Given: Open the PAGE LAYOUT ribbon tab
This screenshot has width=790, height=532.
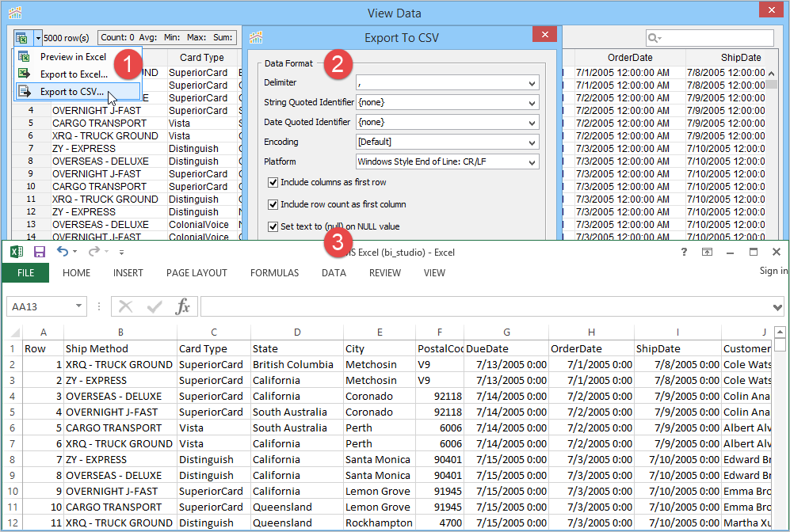Looking at the screenshot, I should coord(197,273).
